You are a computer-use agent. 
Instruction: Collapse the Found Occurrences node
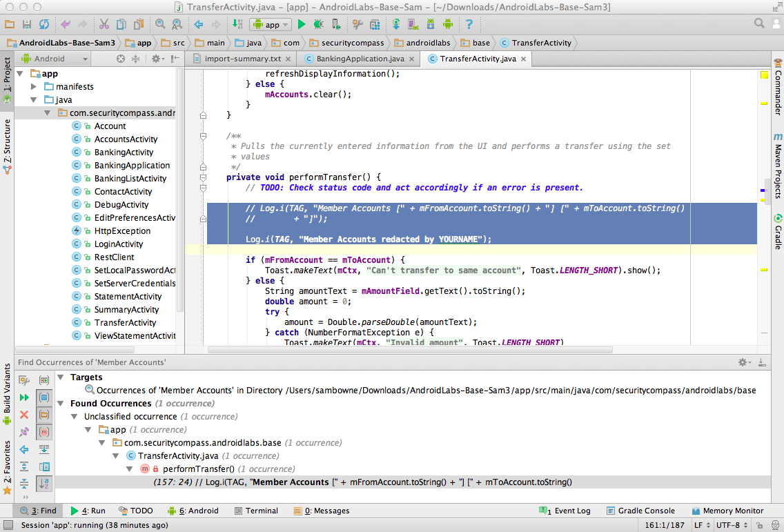click(x=61, y=404)
